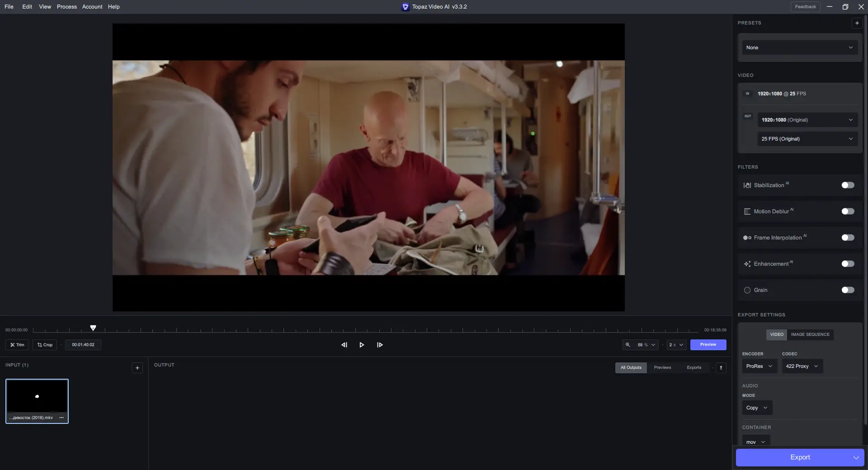Click the timeline playhead marker
Image resolution: width=868 pixels, height=470 pixels.
(x=93, y=328)
